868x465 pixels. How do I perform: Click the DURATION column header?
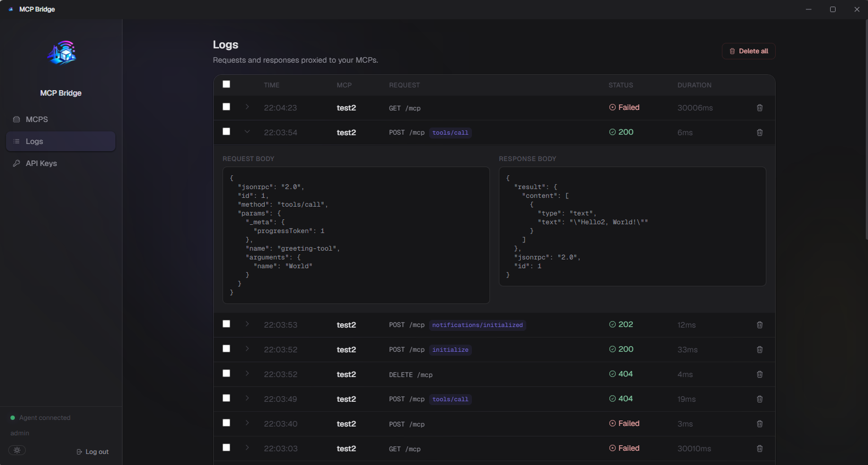694,85
